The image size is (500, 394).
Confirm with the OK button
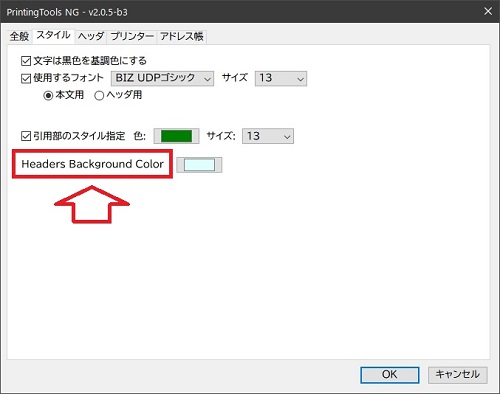tap(390, 375)
